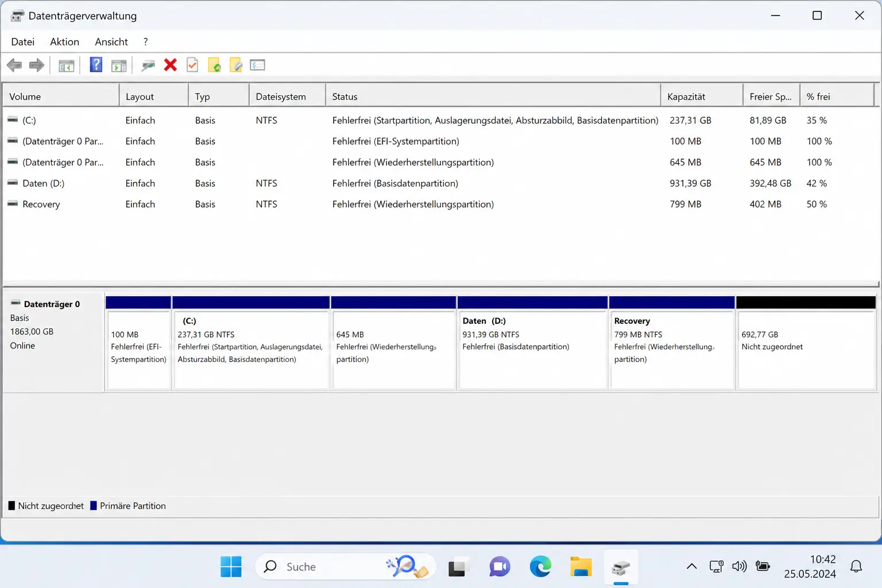Sort by the Layout column header
Screen dimensions: 882x588
154,96
